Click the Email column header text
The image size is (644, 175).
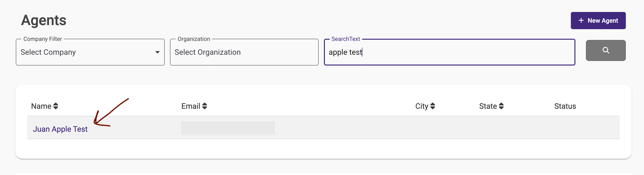pyautogui.click(x=191, y=106)
